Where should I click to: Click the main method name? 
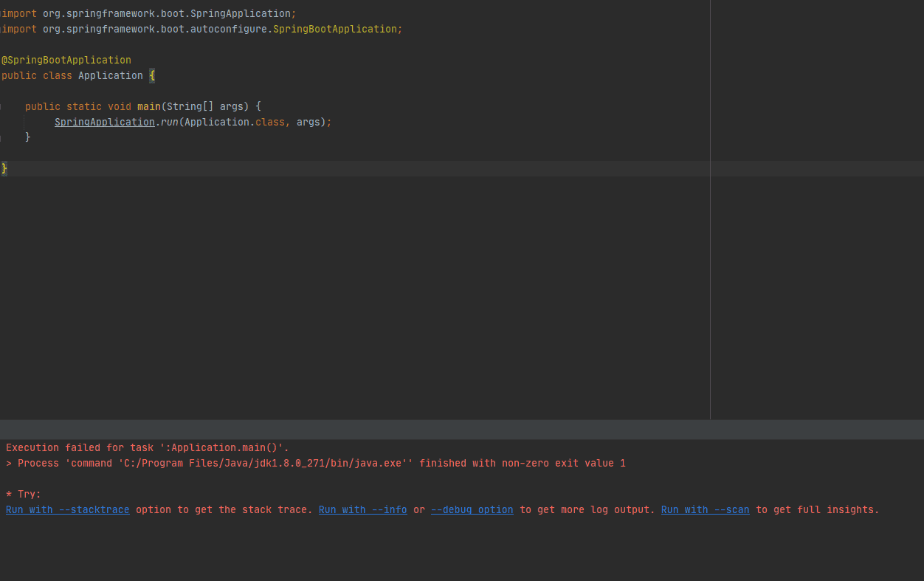point(148,106)
